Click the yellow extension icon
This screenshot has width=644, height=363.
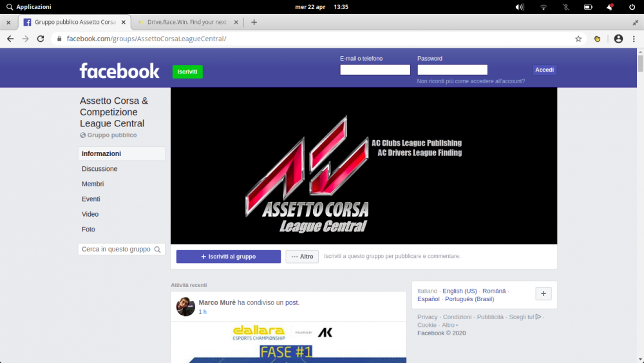click(597, 39)
